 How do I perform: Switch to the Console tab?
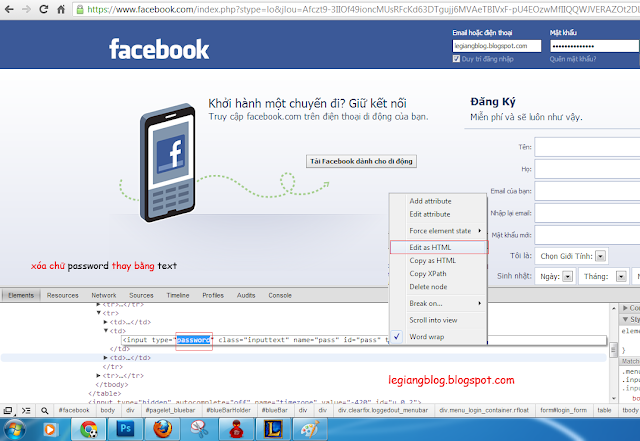click(280, 295)
